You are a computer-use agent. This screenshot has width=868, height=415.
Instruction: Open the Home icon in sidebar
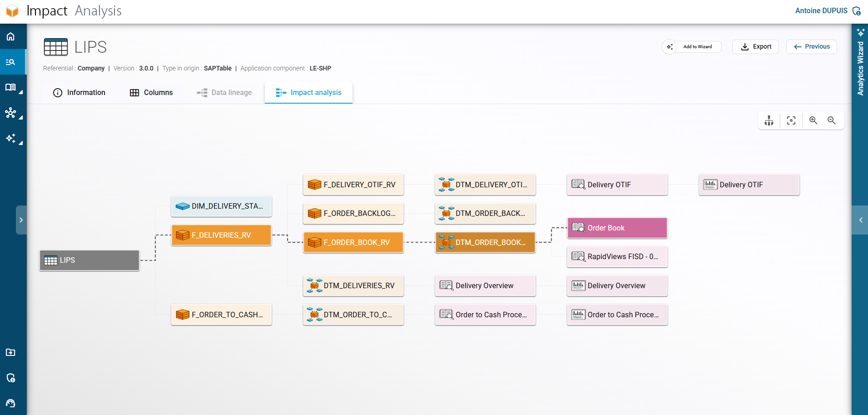coord(10,36)
